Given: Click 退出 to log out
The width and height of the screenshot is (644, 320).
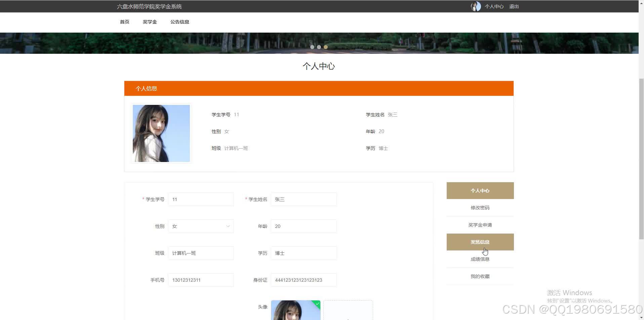Looking at the screenshot, I should coord(514,6).
